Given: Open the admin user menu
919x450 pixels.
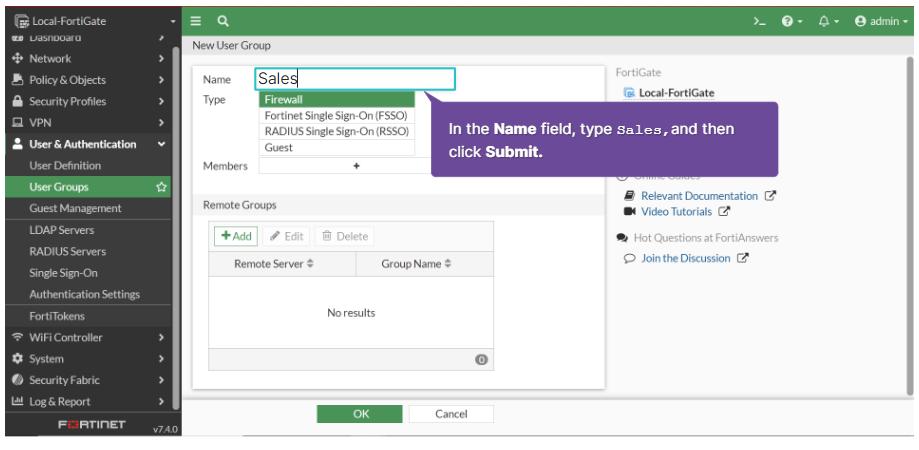Looking at the screenshot, I should (881, 21).
